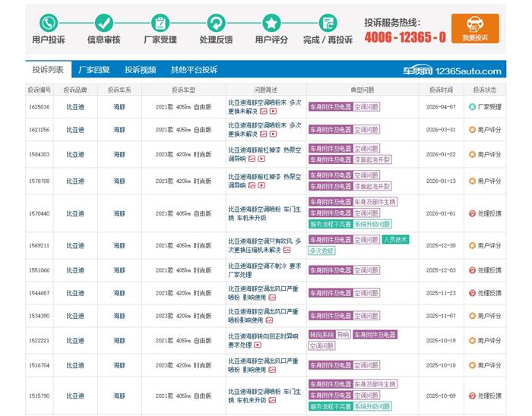
Task: Click video icon in complaint 1578708 row
Action: pos(261,185)
